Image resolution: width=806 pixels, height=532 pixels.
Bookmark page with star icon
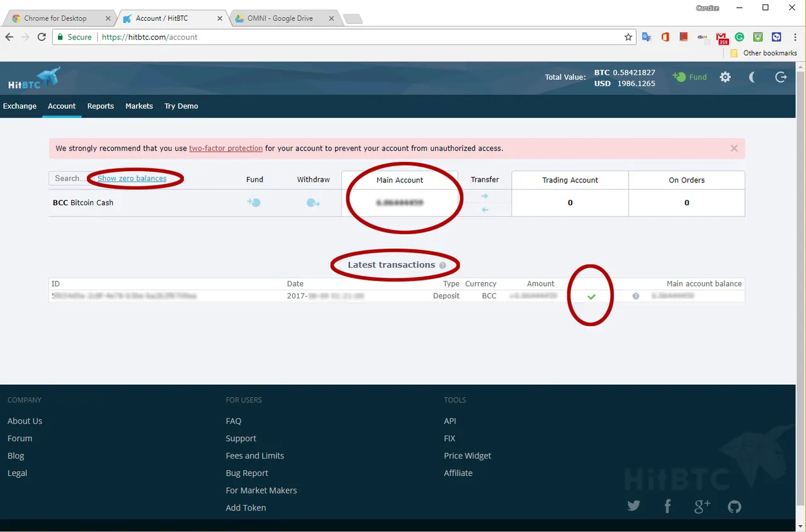click(628, 37)
